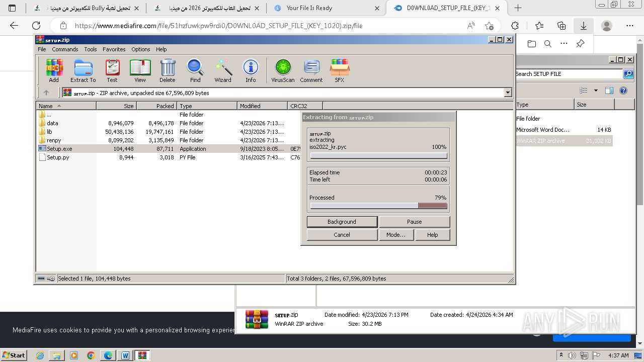Image resolution: width=644 pixels, height=362 pixels.
Task: Cancel the extraction
Action: (x=342, y=235)
